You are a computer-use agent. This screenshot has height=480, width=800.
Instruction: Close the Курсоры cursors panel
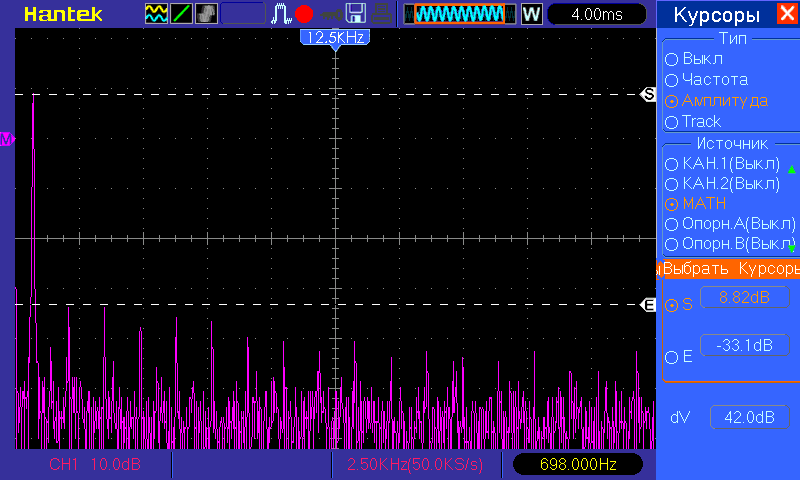787,13
